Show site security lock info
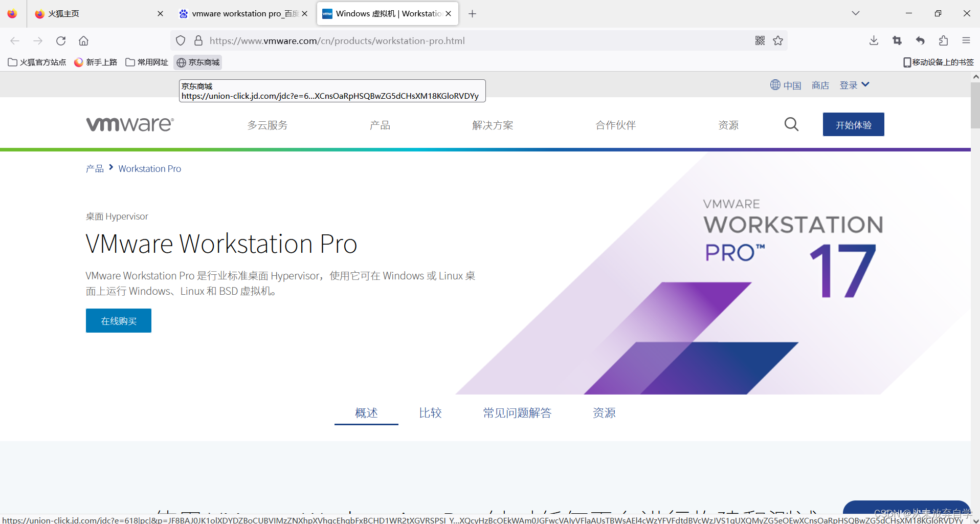980x524 pixels. tap(198, 41)
